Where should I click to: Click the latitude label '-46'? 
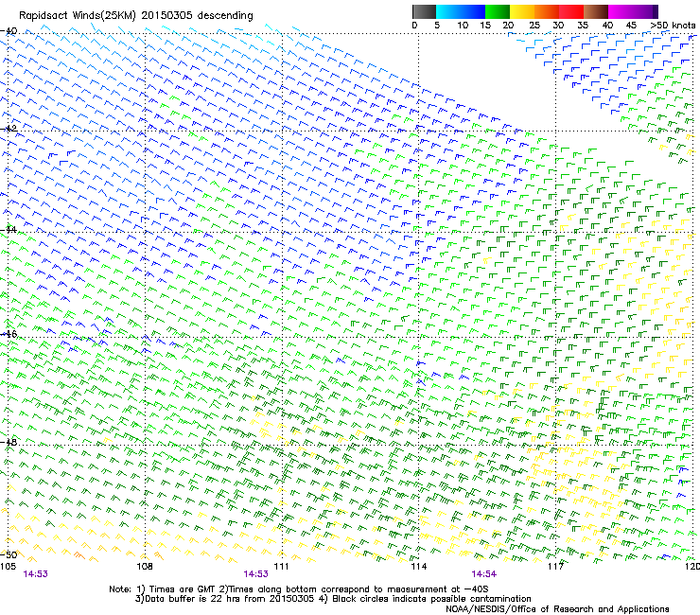click(9, 334)
